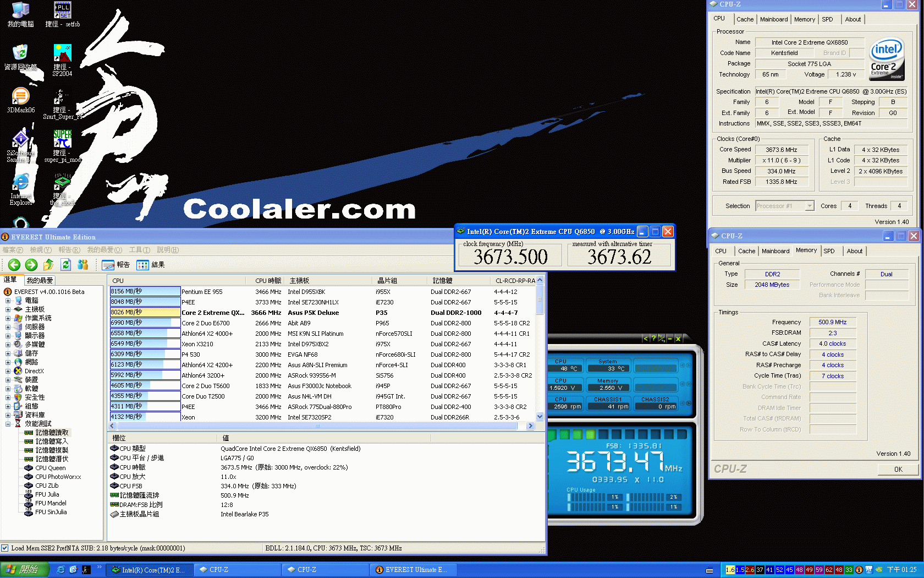Image resolution: width=924 pixels, height=578 pixels.
Task: Select the Pentium EE 955 result row
Action: (x=322, y=292)
